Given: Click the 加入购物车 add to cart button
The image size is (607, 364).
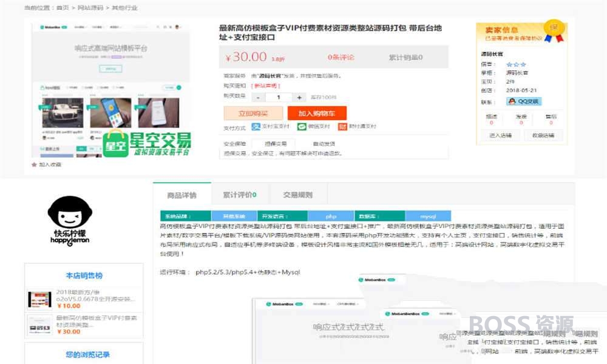Looking at the screenshot, I should pos(317,113).
